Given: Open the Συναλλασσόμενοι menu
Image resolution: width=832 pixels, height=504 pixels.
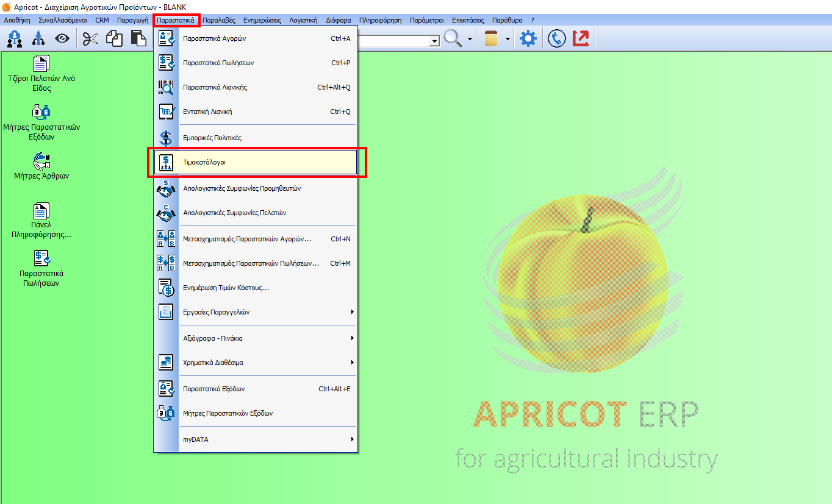Looking at the screenshot, I should click(63, 20).
